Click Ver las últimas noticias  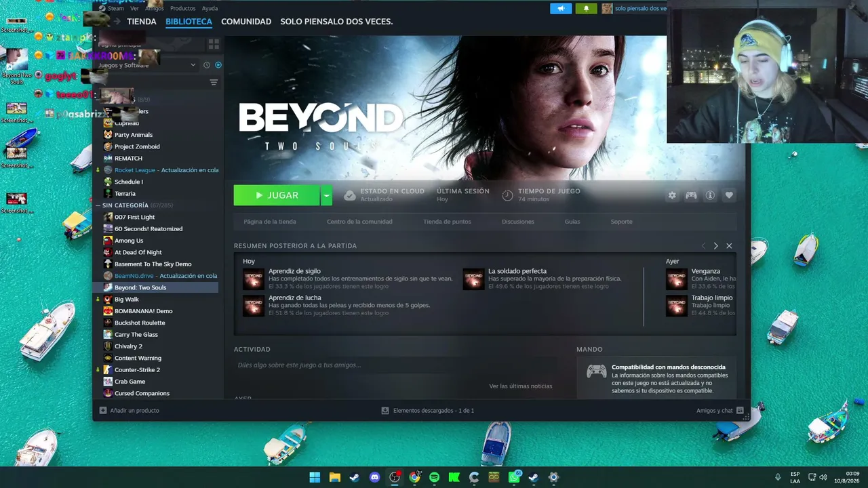point(521,386)
